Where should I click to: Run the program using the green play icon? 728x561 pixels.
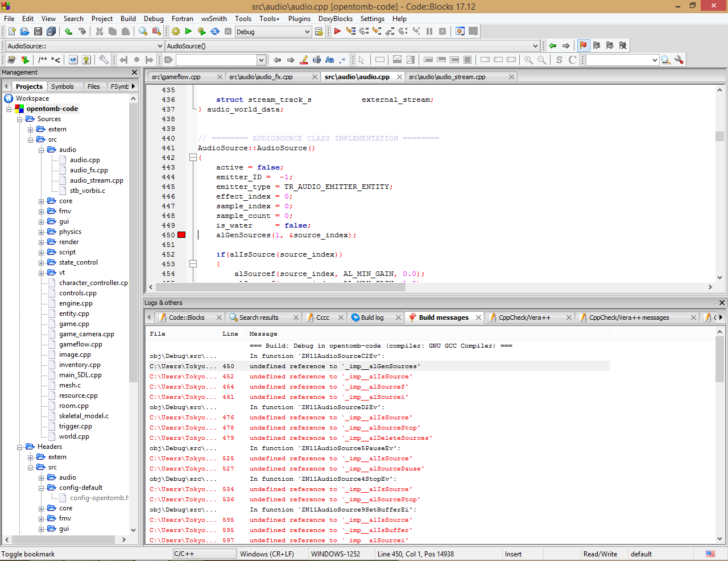[x=188, y=31]
